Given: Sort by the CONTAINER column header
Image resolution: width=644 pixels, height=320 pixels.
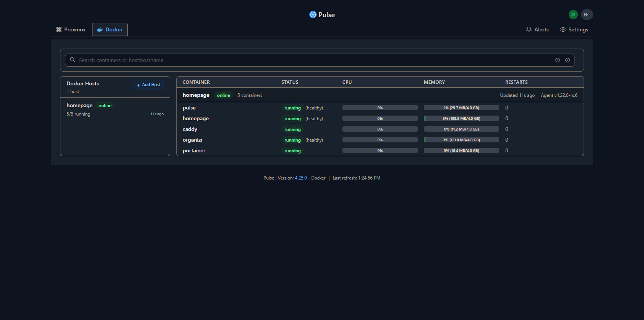Looking at the screenshot, I should tap(196, 82).
